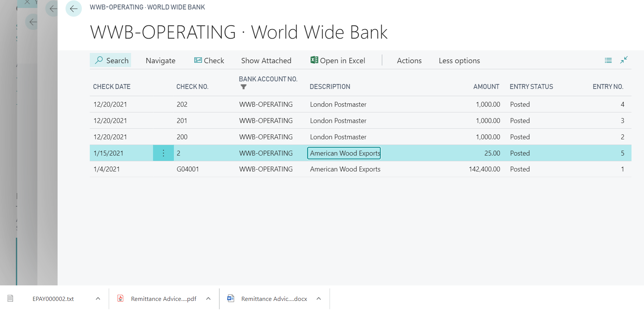Open downloaded Remittance Advice docx

pos(274,299)
